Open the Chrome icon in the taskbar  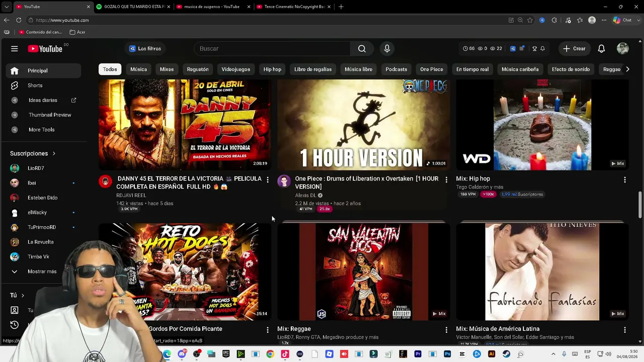tap(270, 354)
